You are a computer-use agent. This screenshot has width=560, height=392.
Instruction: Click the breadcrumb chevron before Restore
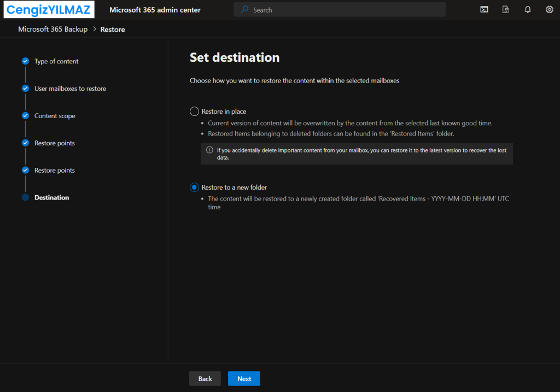point(94,29)
